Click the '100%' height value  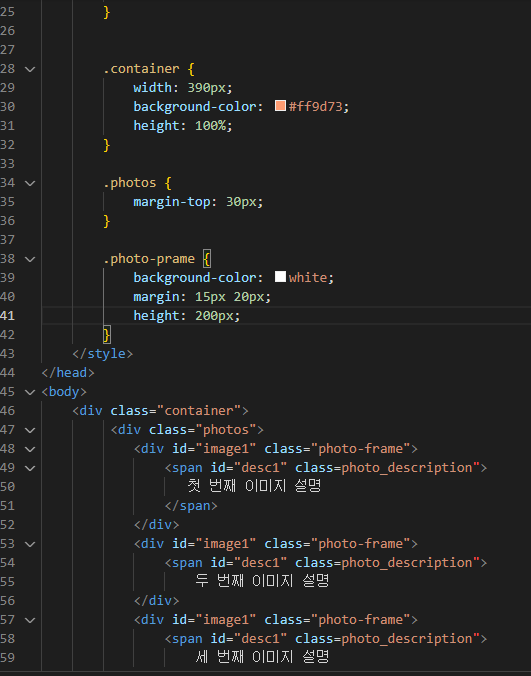pyautogui.click(x=210, y=125)
